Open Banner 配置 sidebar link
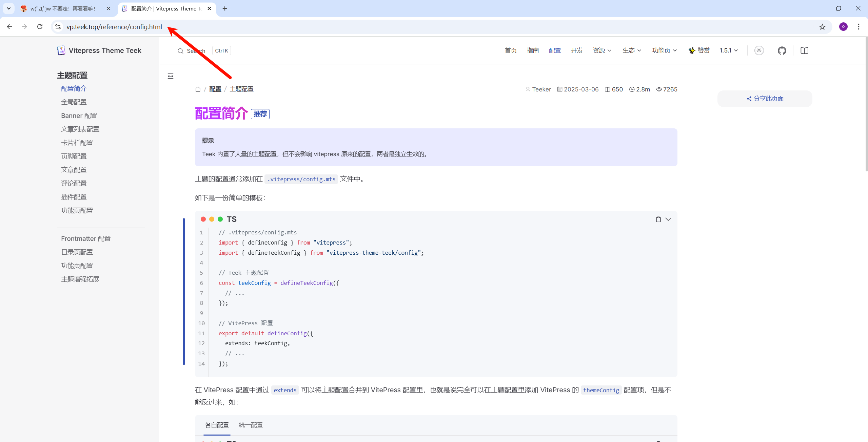 click(79, 115)
